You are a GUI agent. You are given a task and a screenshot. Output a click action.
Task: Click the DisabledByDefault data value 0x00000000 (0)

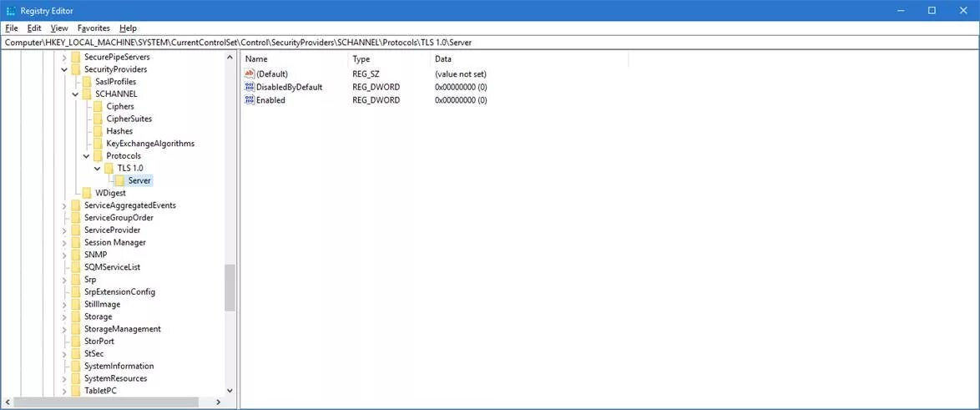tap(461, 87)
